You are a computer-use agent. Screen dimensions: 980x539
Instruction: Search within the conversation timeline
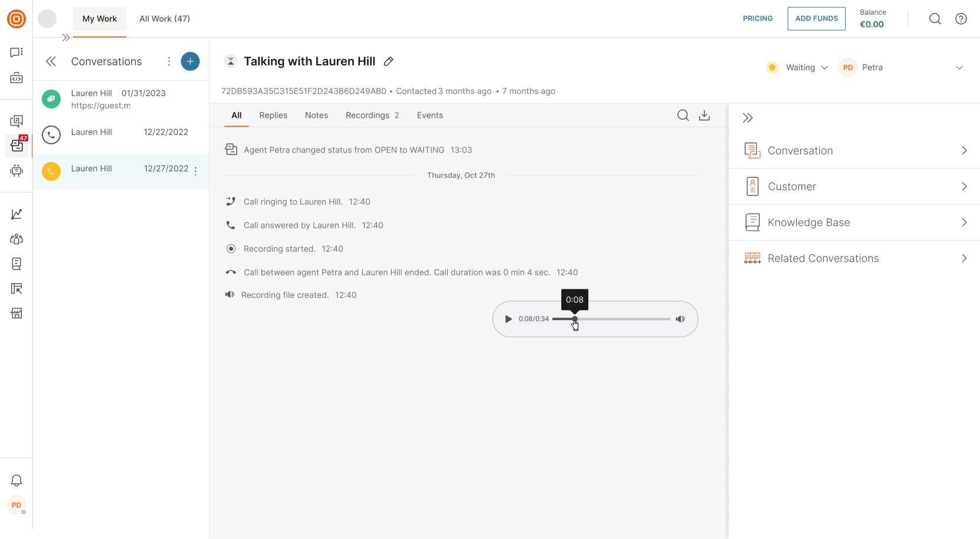pyautogui.click(x=683, y=115)
